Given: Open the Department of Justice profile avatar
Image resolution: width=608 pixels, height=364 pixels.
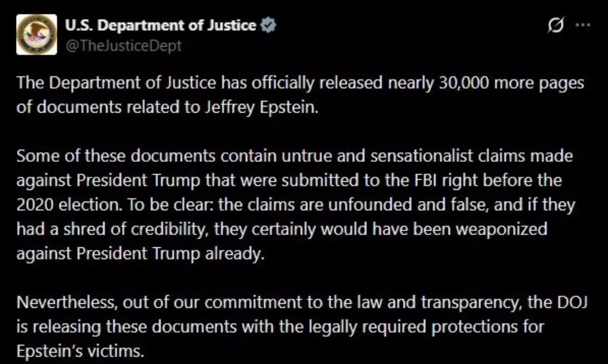Looking at the screenshot, I should tap(36, 34).
